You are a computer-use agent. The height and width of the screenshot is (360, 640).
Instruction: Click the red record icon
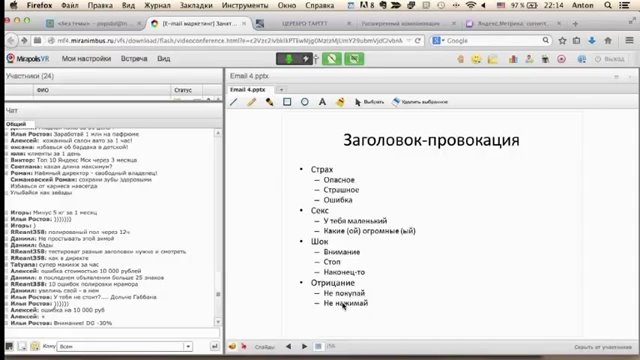[x=562, y=59]
